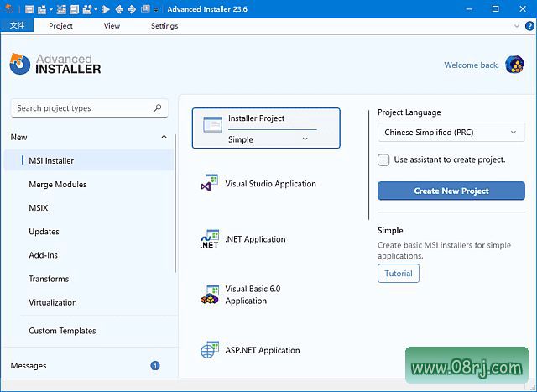Select MSI Installer in sidebar

click(x=89, y=160)
